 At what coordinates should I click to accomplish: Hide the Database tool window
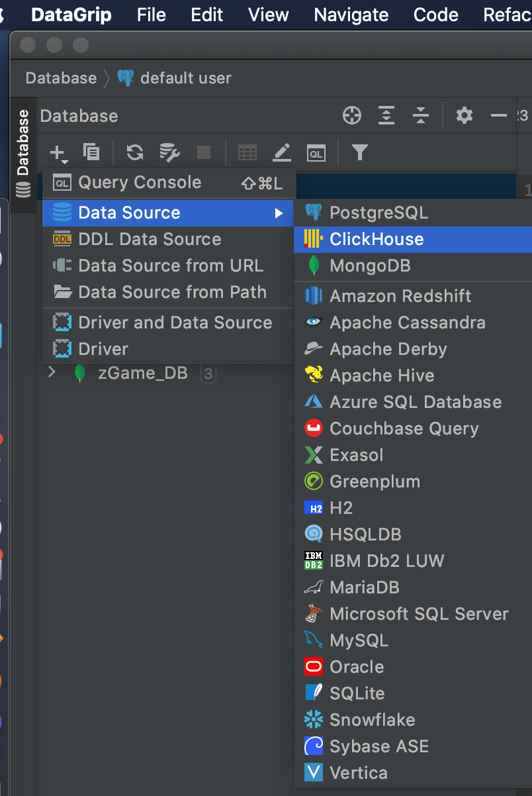point(498,116)
